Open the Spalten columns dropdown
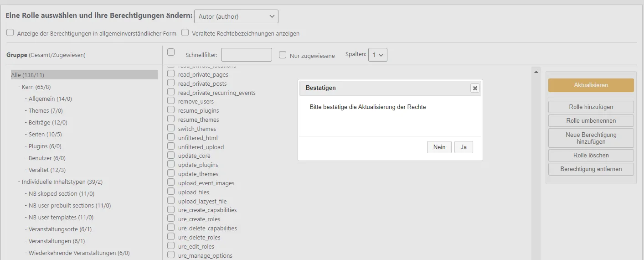644x260 pixels. (x=378, y=55)
